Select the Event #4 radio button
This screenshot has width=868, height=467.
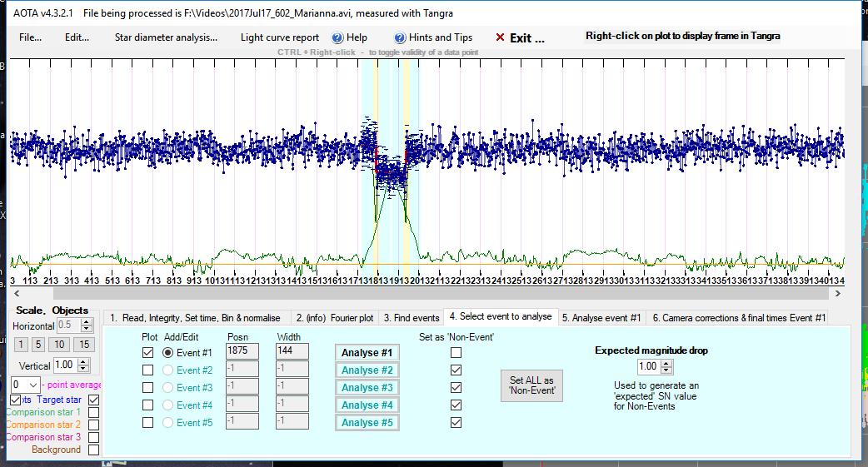(x=167, y=405)
